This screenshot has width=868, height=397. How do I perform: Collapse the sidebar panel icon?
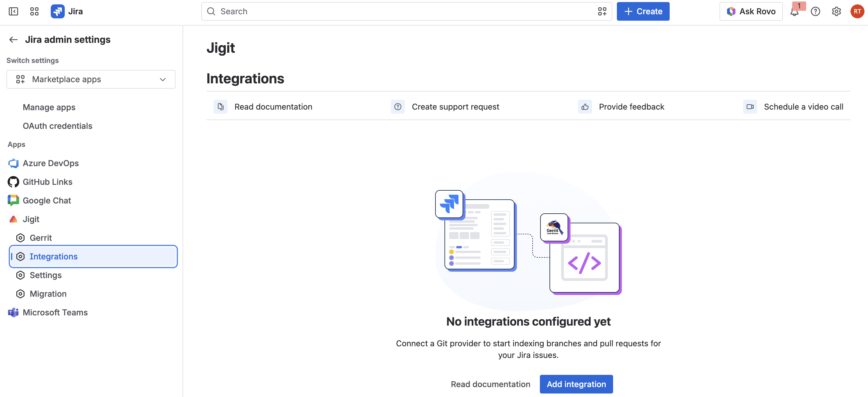click(x=13, y=11)
